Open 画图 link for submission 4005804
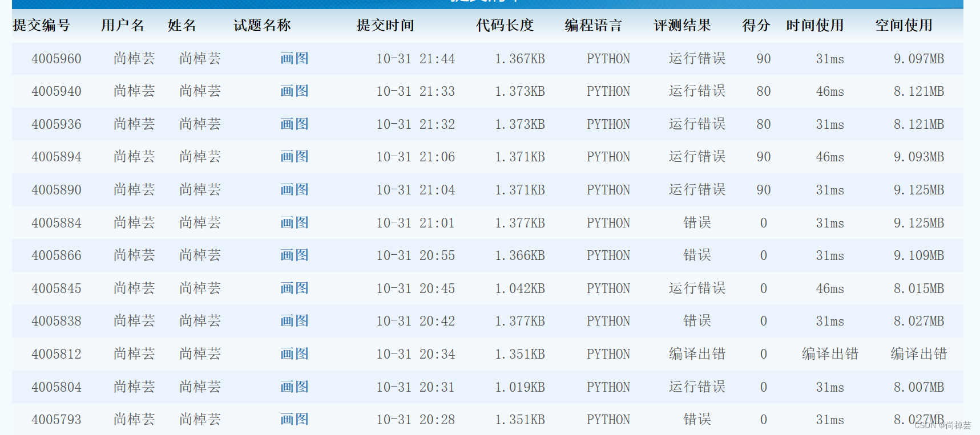 [295, 387]
